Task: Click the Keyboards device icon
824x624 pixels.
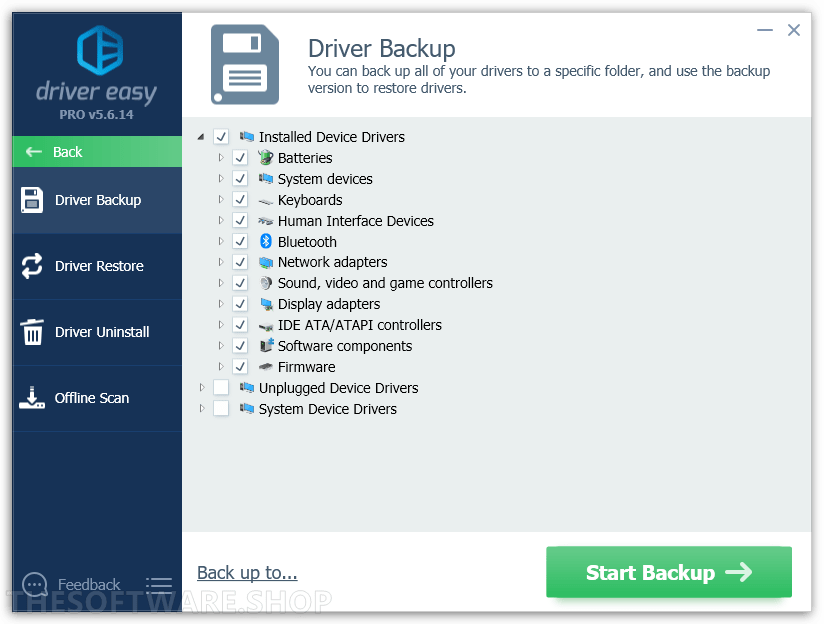Action: [x=266, y=201]
